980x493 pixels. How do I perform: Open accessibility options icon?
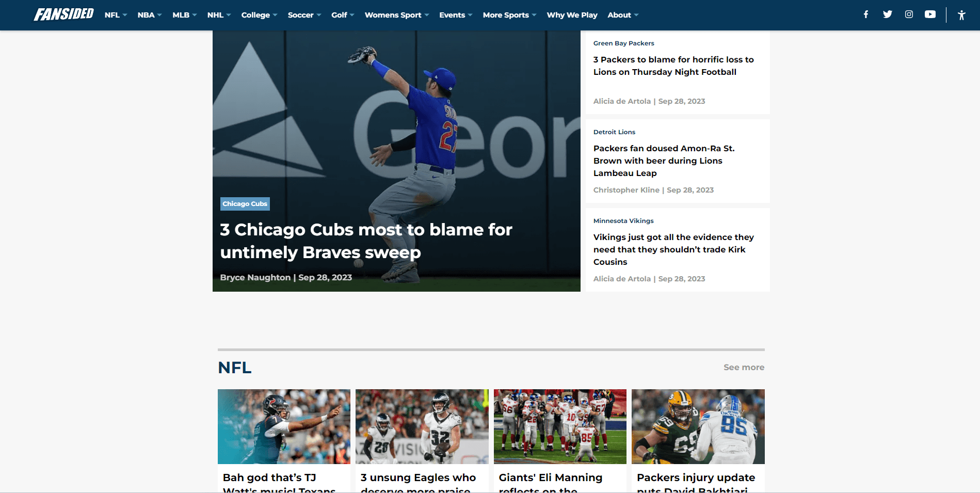pyautogui.click(x=961, y=15)
